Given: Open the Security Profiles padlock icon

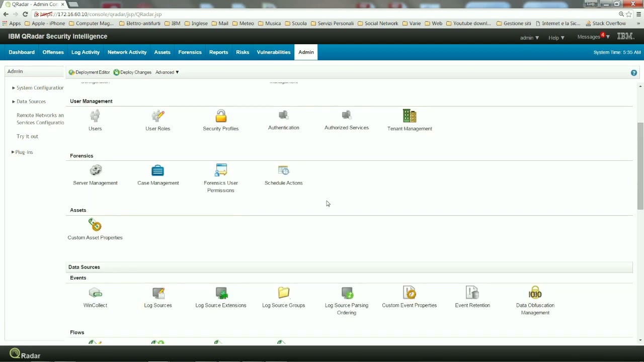Looking at the screenshot, I should 221,116.
